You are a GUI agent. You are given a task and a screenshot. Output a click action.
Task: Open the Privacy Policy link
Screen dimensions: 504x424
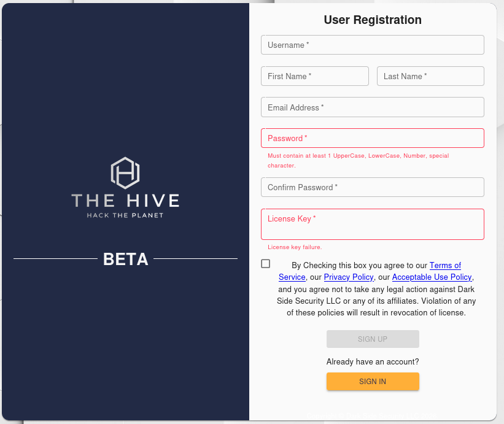pyautogui.click(x=349, y=277)
